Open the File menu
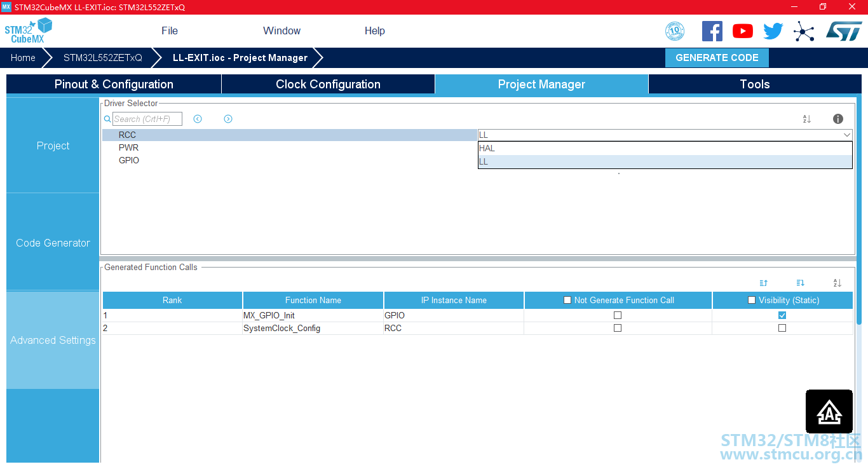This screenshot has width=868, height=469. point(170,31)
